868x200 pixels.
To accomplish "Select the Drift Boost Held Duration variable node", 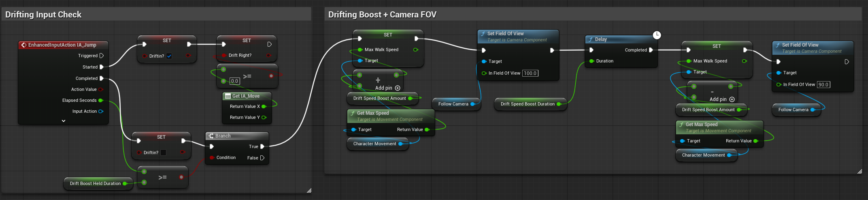I will (95, 183).
